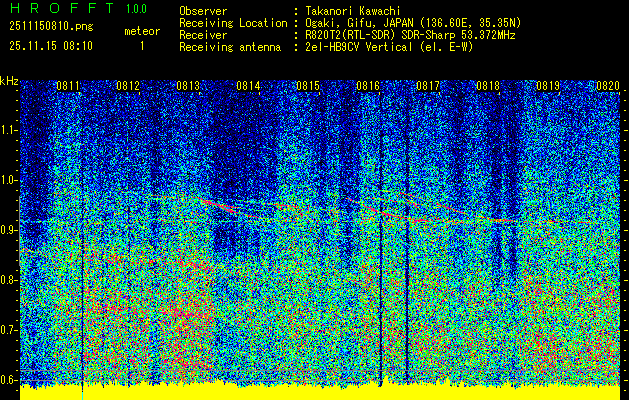This screenshot has width=629, height=400.
Task: Click the 0811 time marker
Action: coord(68,86)
